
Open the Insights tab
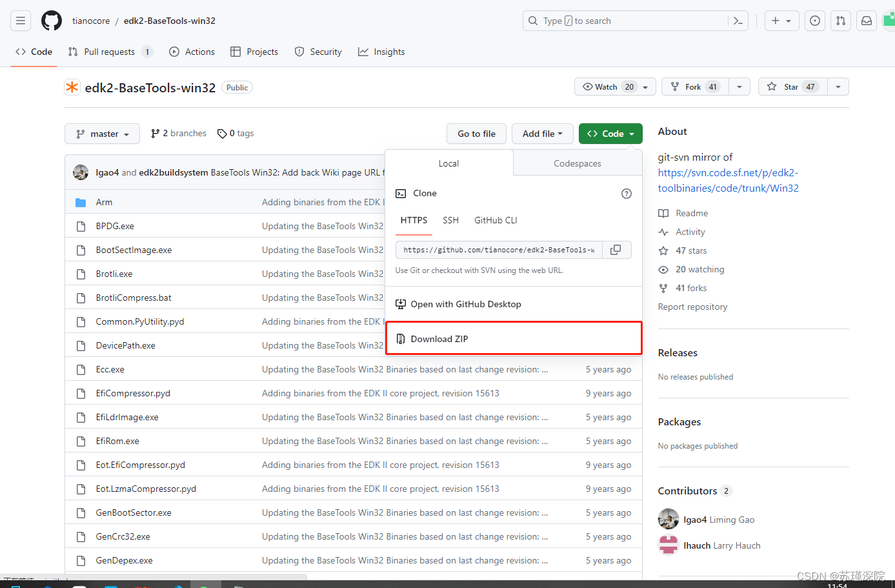pos(382,52)
